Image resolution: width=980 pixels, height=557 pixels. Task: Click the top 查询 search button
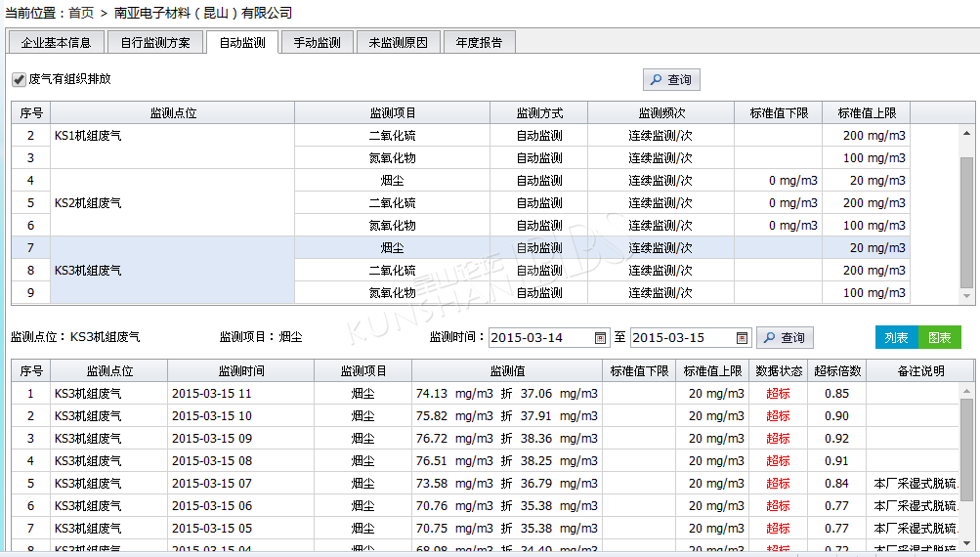pos(671,79)
